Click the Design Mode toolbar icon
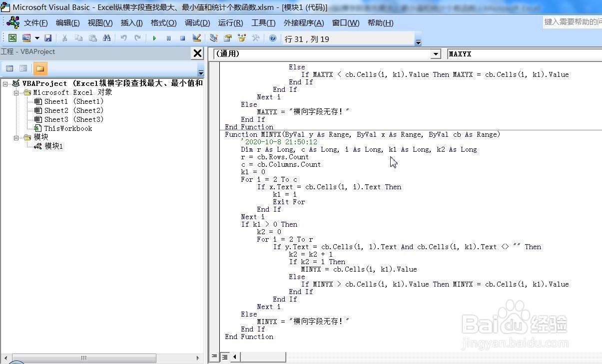 tap(196, 38)
